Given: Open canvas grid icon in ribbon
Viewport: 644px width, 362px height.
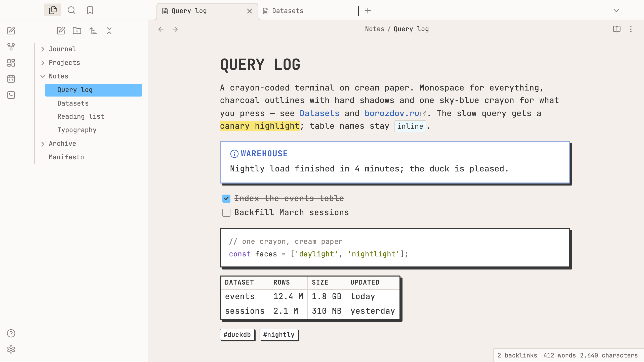Looking at the screenshot, I should point(11,63).
